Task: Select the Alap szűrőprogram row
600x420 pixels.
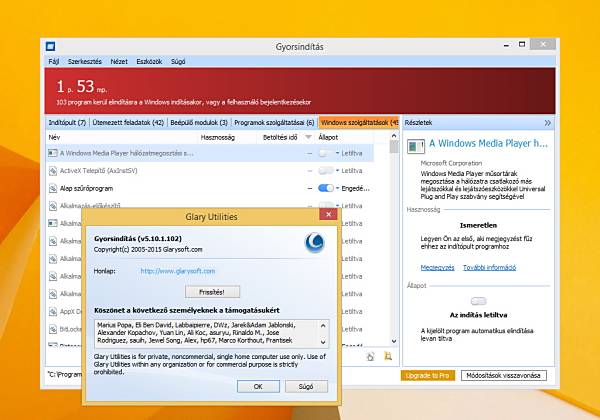Action: click(x=210, y=188)
